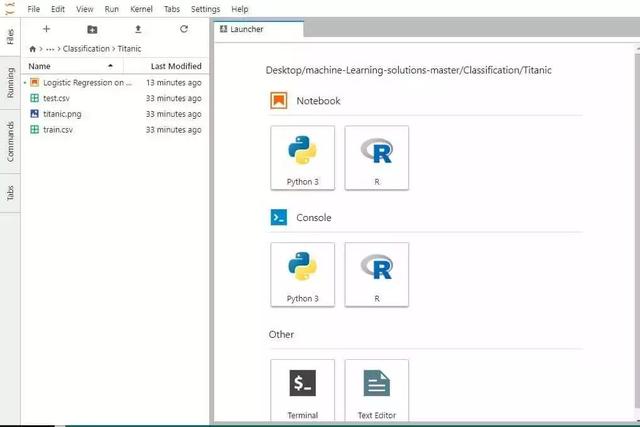640x427 pixels.
Task: Select test.csv in file browser
Action: 115,98
